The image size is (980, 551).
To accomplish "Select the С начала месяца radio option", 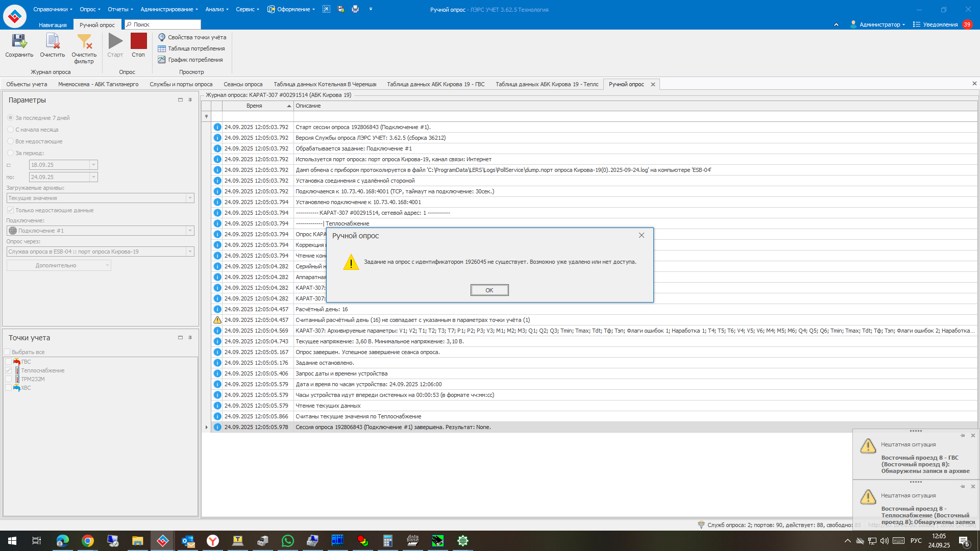I will [10, 130].
